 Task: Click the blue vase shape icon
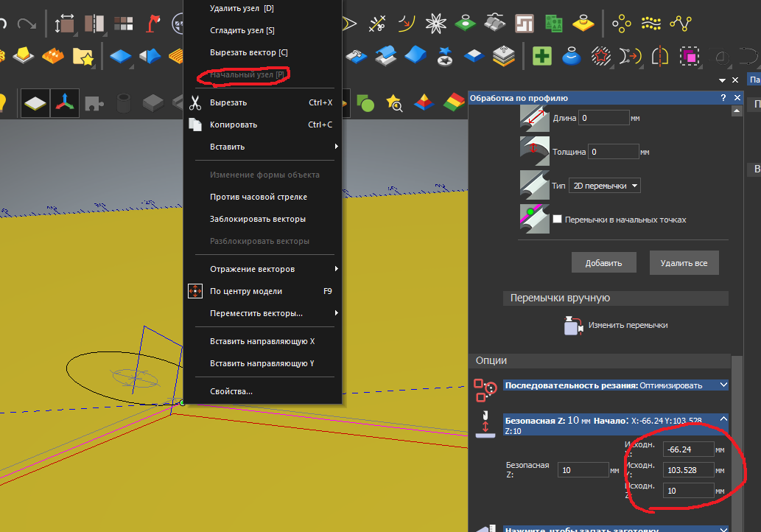[x=571, y=56]
